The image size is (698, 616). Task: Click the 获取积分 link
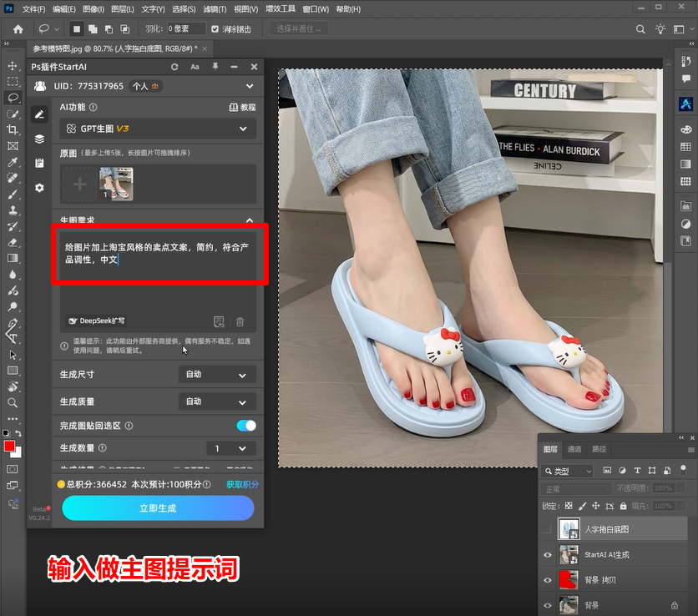click(242, 484)
